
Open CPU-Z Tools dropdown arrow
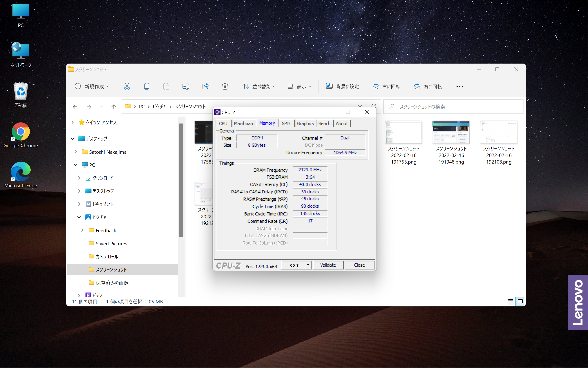click(x=308, y=265)
